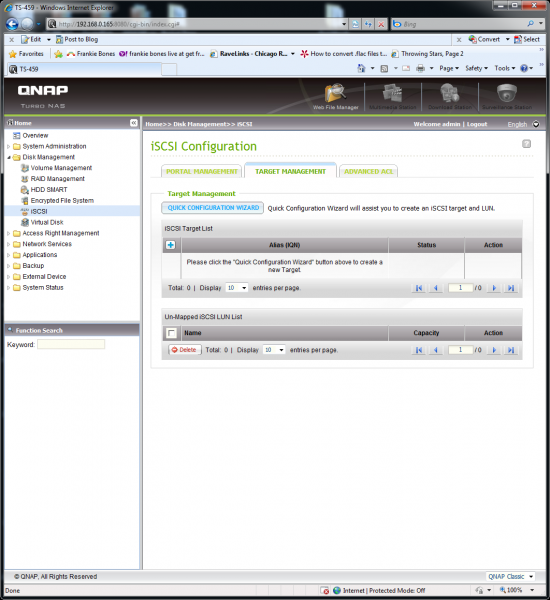Check the select-all checkbox in LUN list

[171, 333]
